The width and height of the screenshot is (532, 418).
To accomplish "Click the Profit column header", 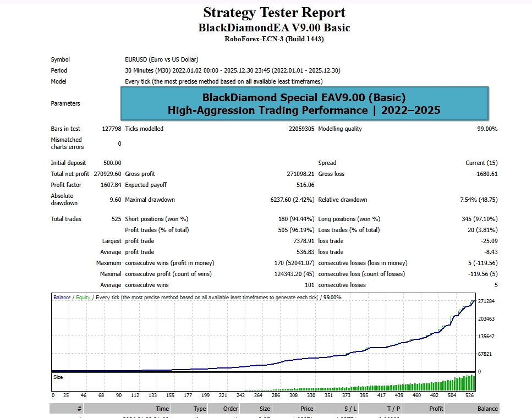I will (436, 409).
